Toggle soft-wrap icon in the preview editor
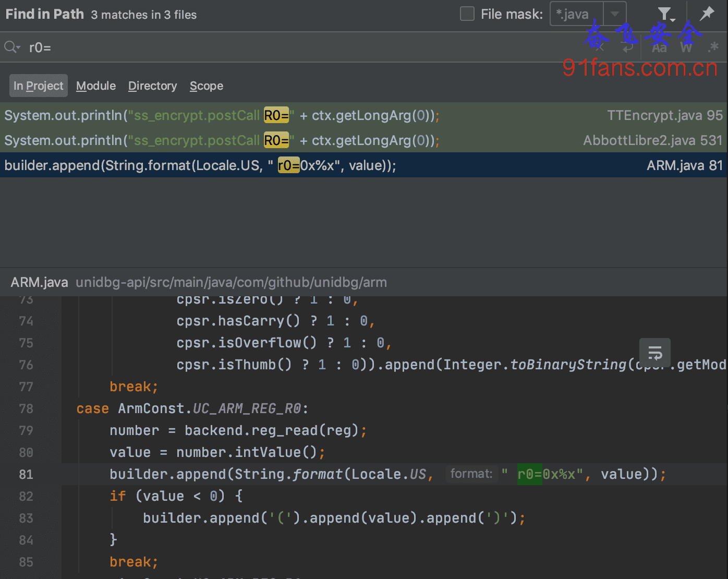 coord(655,353)
